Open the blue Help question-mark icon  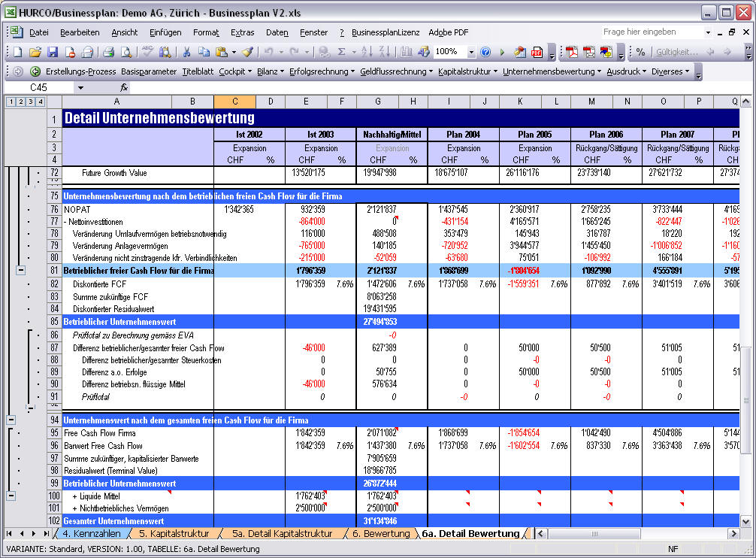point(485,52)
